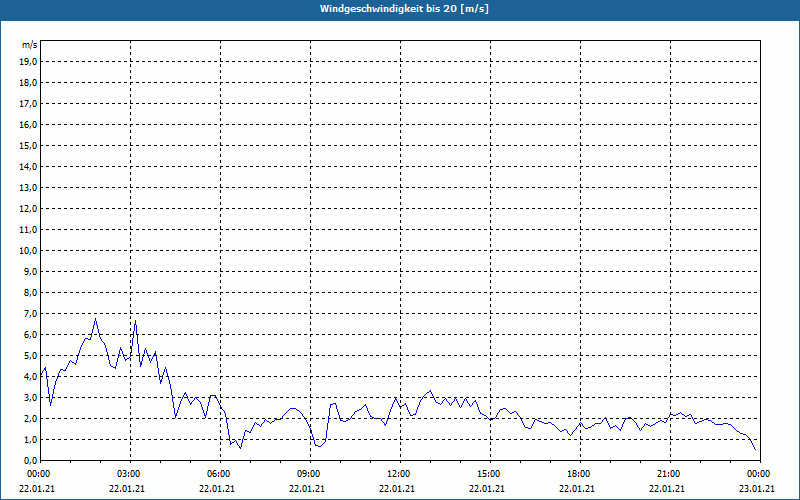Select the 12:00 time label
The image size is (800, 500).
(x=400, y=474)
